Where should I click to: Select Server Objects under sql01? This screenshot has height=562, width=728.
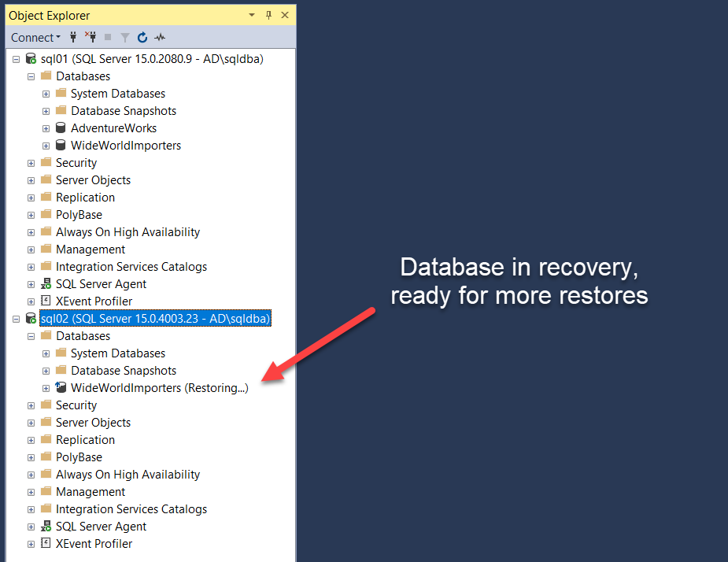click(x=94, y=180)
